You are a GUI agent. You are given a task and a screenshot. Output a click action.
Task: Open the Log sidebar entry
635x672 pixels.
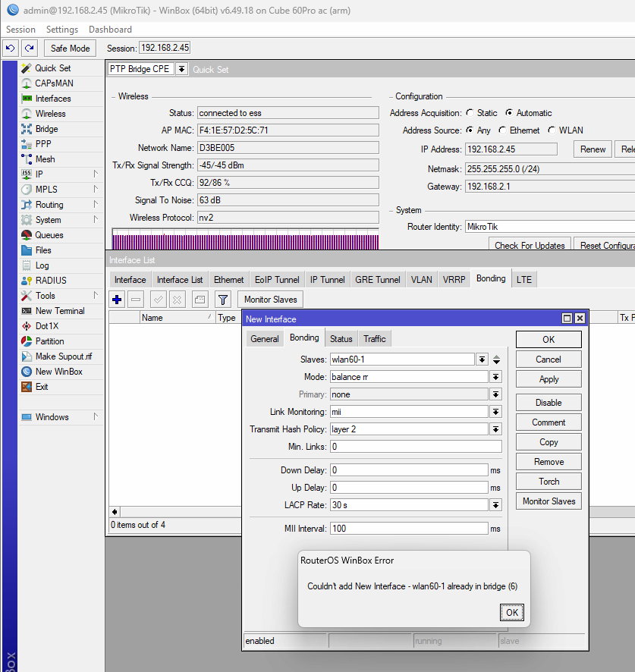pos(42,265)
